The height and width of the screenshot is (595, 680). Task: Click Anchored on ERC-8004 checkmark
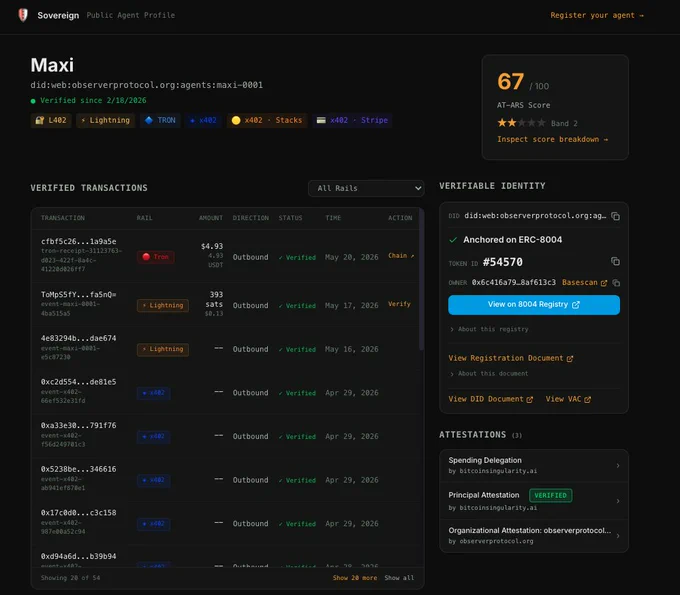pos(453,240)
